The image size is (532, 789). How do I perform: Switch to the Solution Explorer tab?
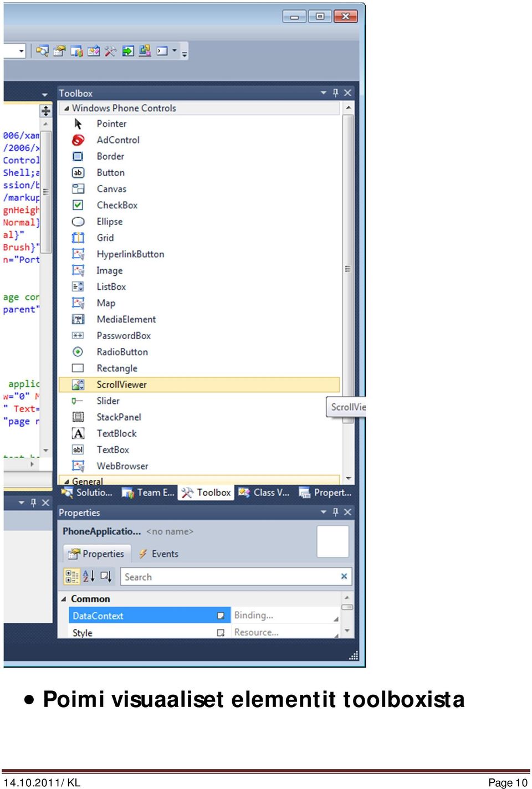(87, 492)
